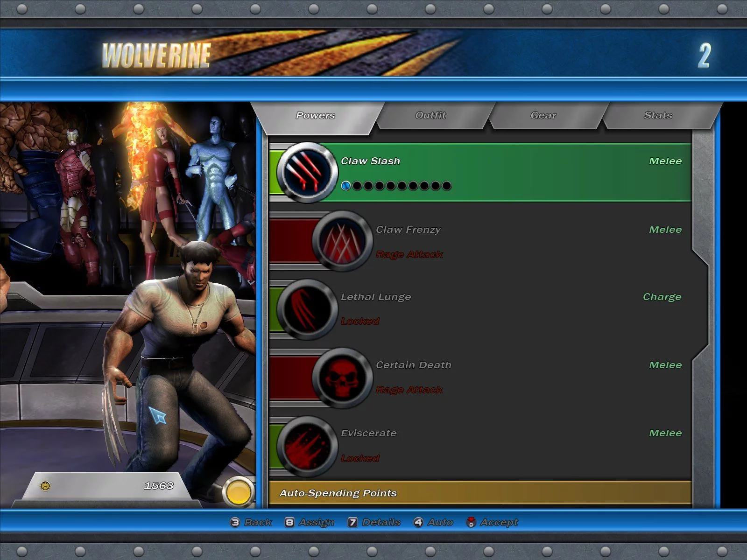Open the Gear tab
Image resolution: width=747 pixels, height=560 pixels.
click(x=543, y=115)
